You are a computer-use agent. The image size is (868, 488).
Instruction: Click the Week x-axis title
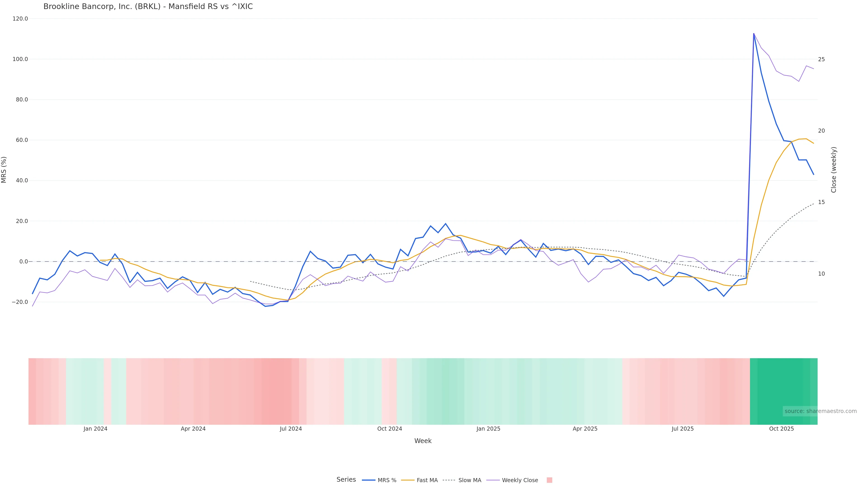pos(423,441)
